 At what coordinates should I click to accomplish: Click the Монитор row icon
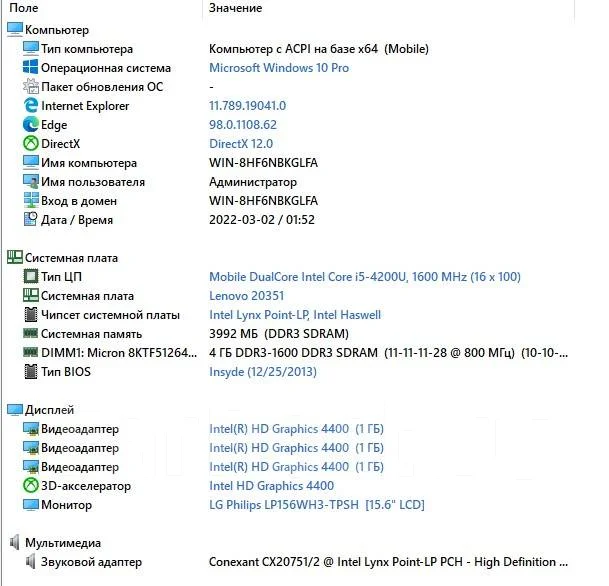tap(31, 505)
